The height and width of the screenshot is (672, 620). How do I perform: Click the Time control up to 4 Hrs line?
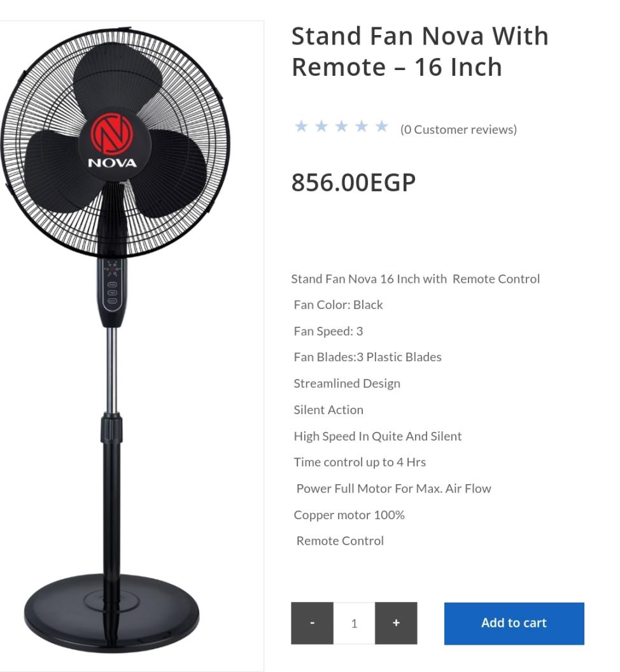pos(360,462)
